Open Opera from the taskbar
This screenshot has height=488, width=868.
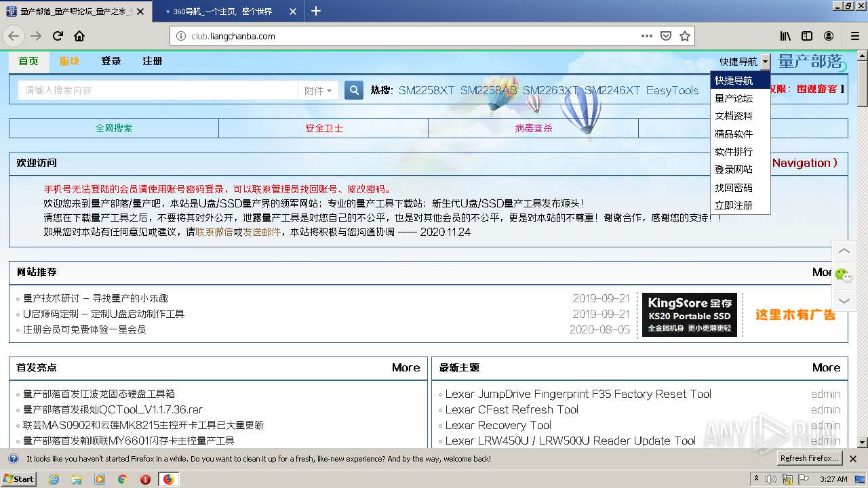[145, 479]
